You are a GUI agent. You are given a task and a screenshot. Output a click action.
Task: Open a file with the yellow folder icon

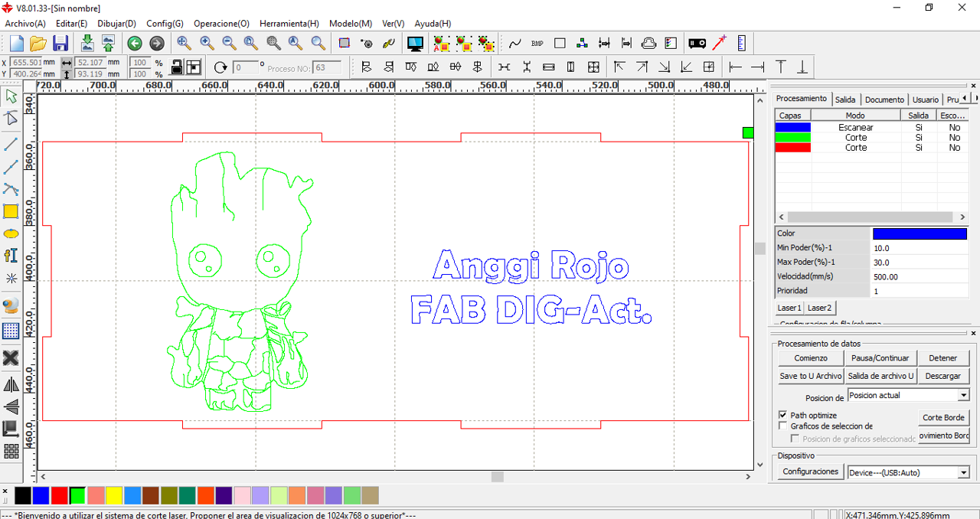click(x=38, y=44)
